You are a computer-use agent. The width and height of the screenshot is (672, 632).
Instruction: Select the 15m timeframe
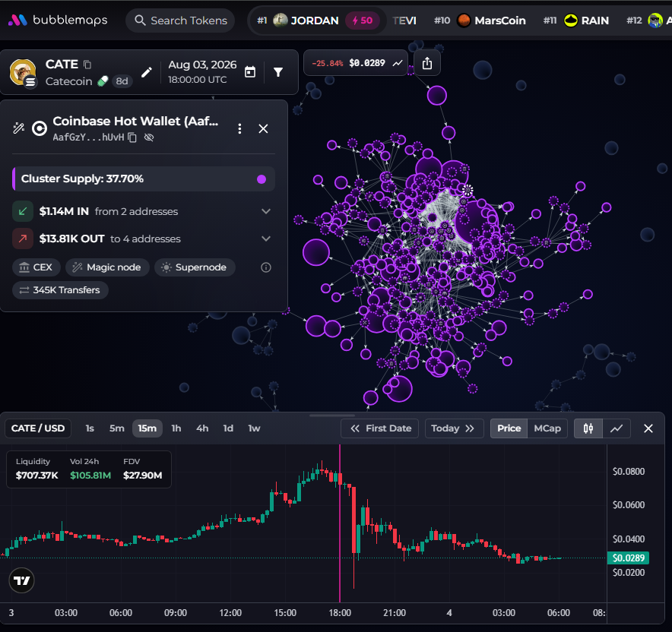pos(147,428)
